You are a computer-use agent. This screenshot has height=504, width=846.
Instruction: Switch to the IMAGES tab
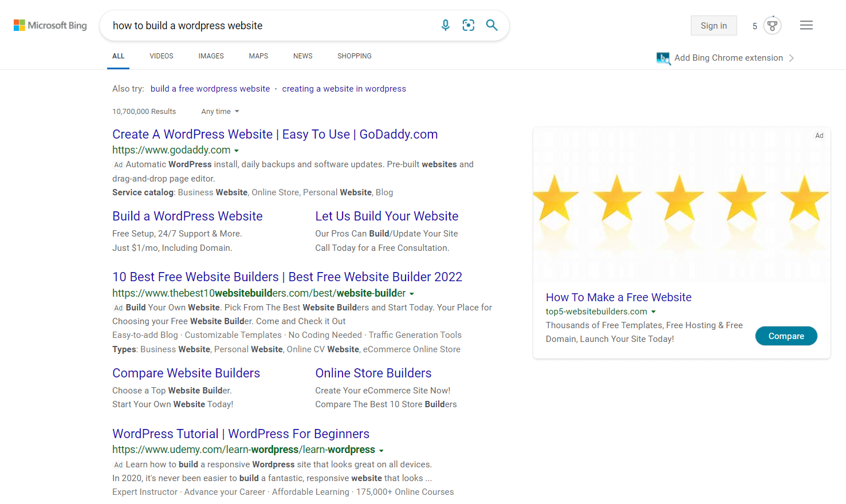211,56
